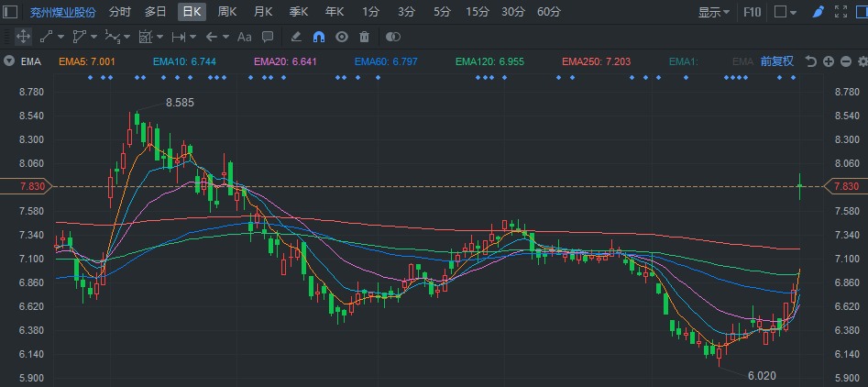Toggle the overlapping circles overlay icon

[393, 37]
